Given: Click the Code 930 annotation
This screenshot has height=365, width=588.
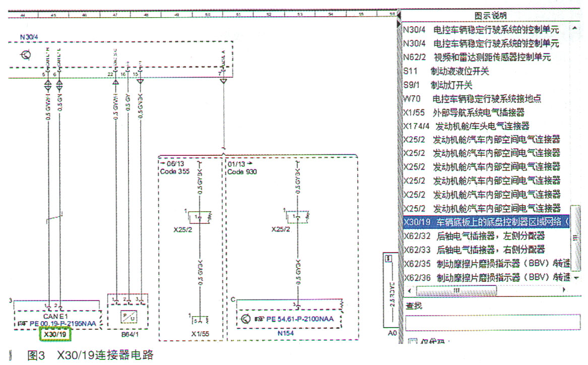Looking at the screenshot, I should (242, 172).
